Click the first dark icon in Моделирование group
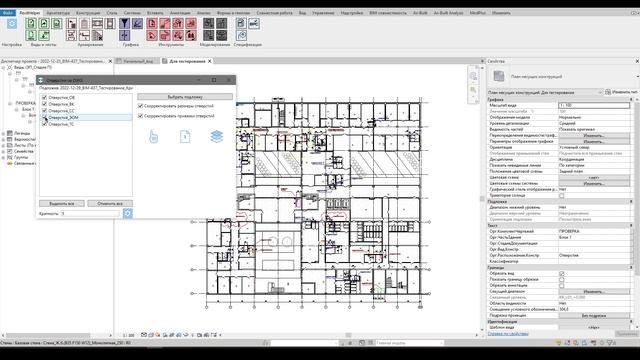This screenshot has width=640, height=360. click(x=208, y=23)
